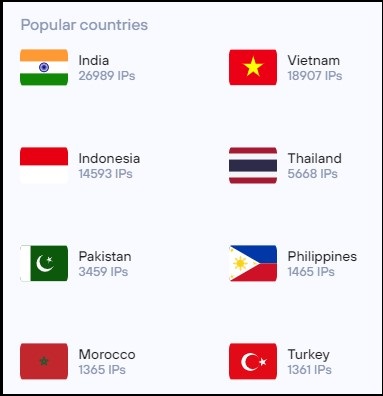Open the Pakistan country link
The image size is (383, 396).
[105, 256]
